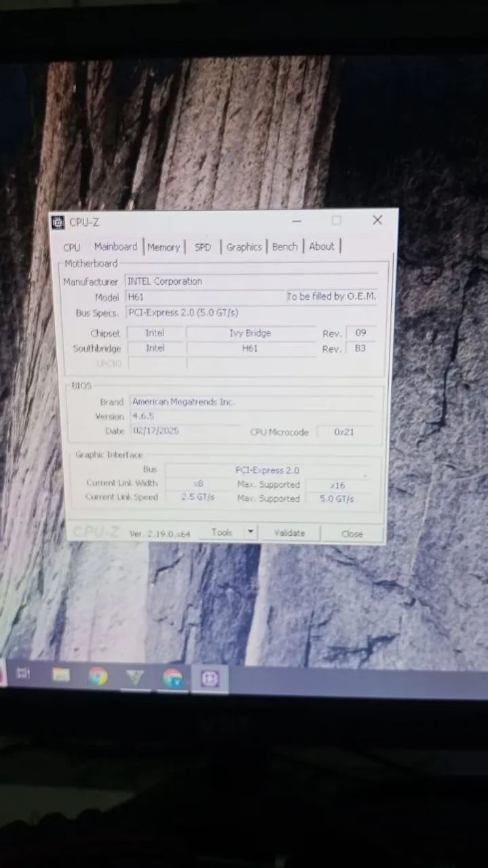Open the About tab
The width and height of the screenshot is (488, 868).
point(322,246)
